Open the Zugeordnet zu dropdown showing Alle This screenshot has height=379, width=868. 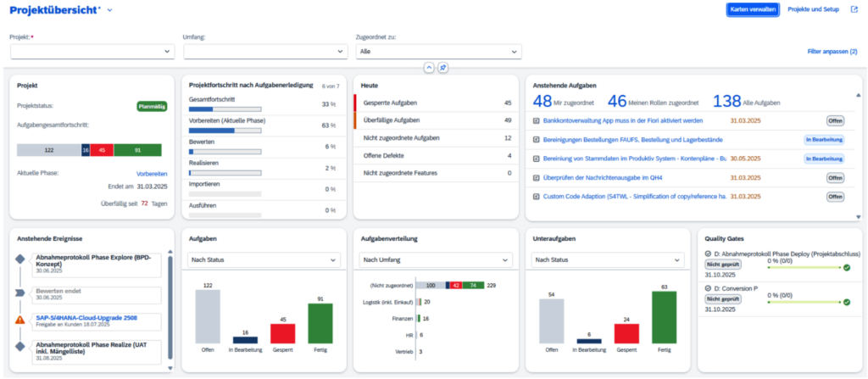pos(438,52)
